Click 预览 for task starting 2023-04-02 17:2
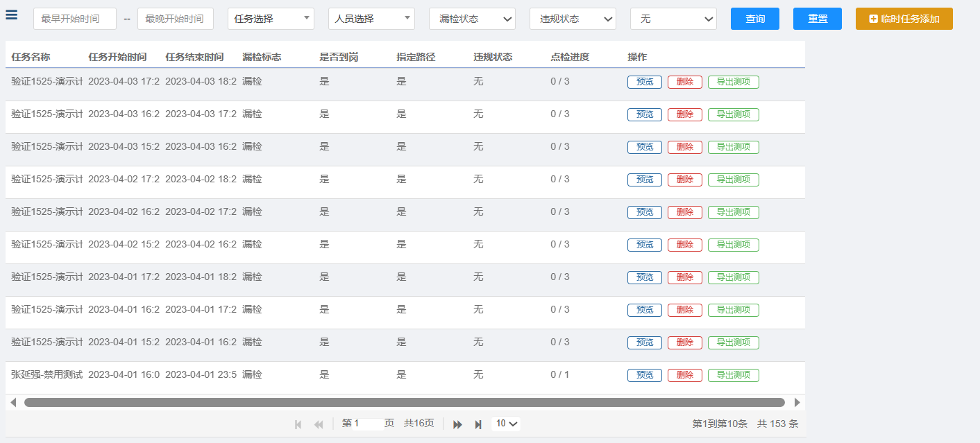The height and width of the screenshot is (443, 980). coord(645,180)
